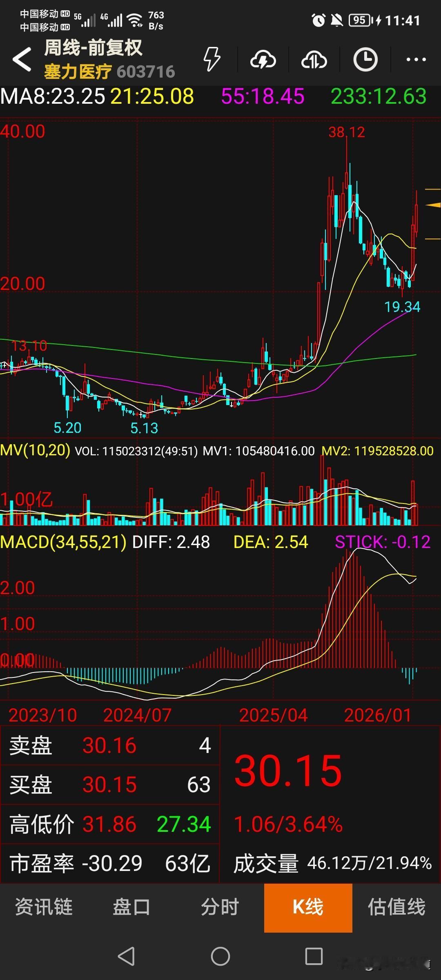Tap the STICK: -0.12 value

point(383,542)
